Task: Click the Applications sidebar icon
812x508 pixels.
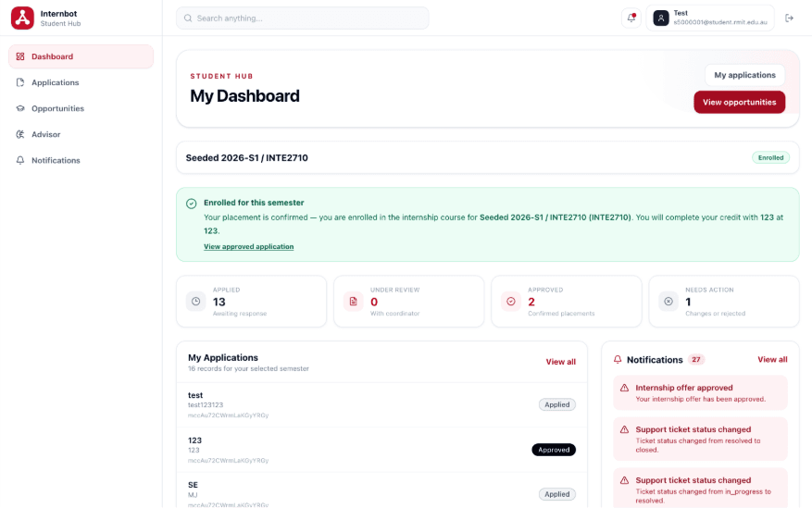Action: coord(20,82)
